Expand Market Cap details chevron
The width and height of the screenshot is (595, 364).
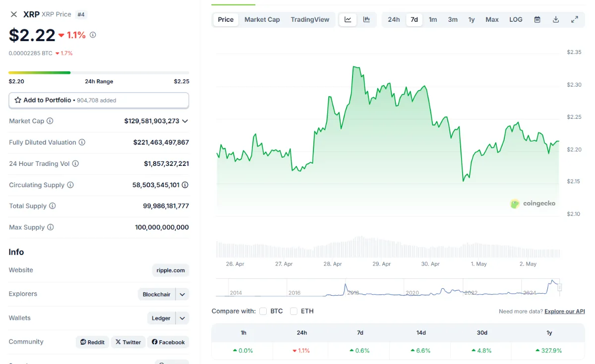(x=185, y=121)
